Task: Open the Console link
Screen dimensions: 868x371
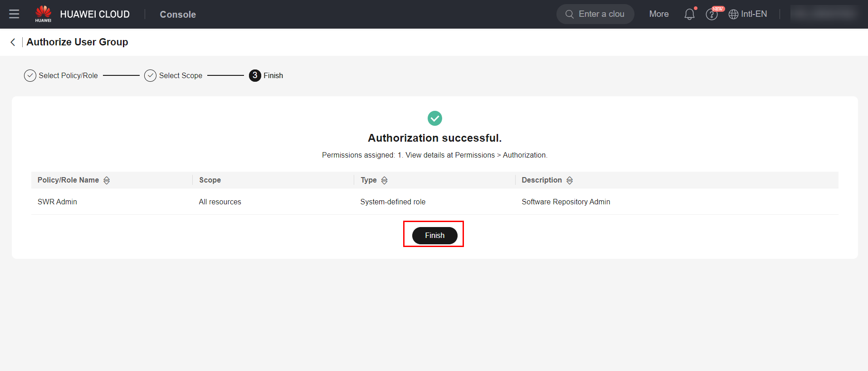Action: pyautogui.click(x=178, y=15)
